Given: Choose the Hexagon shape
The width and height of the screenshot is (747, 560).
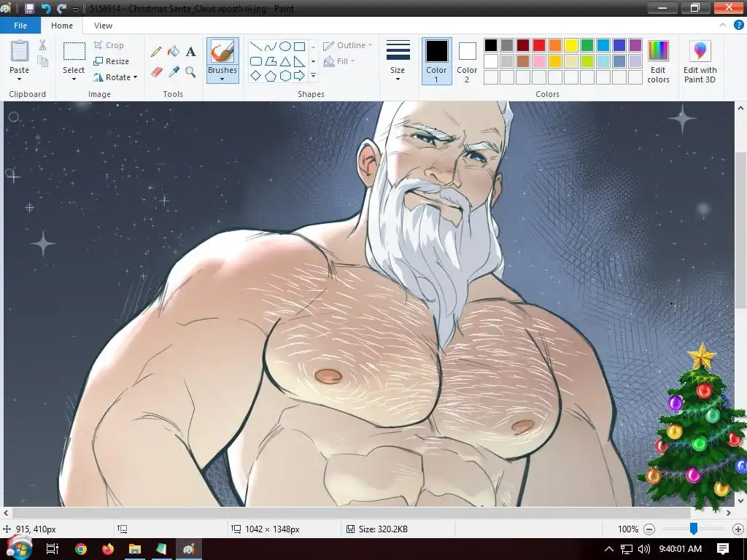Looking at the screenshot, I should [285, 75].
